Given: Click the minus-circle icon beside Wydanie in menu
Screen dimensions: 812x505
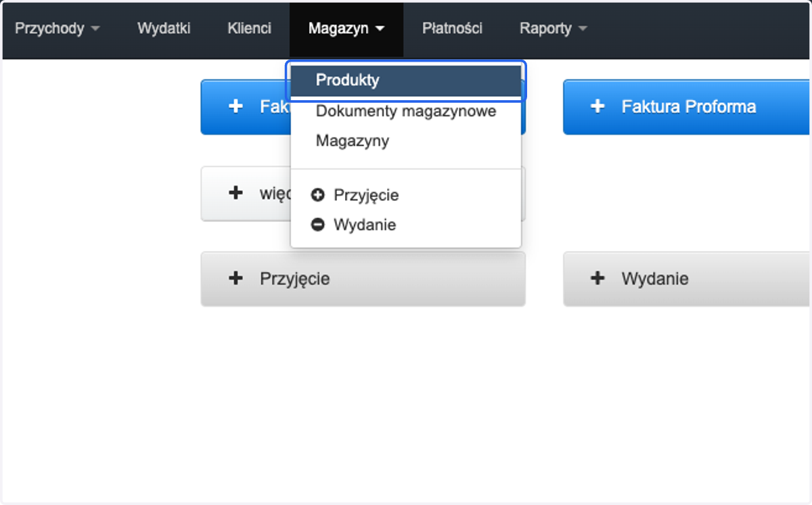Looking at the screenshot, I should pyautogui.click(x=318, y=225).
